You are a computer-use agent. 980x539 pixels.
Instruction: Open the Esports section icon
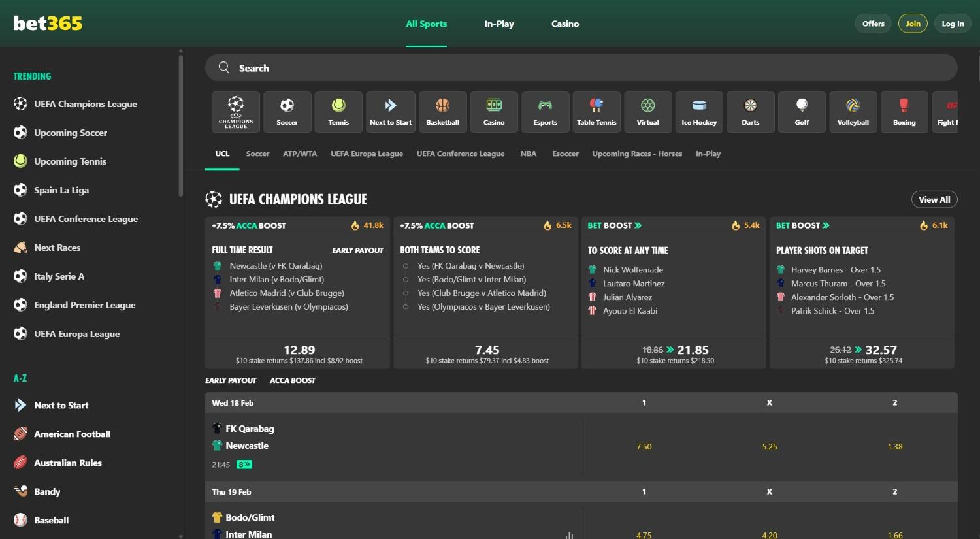tap(545, 111)
